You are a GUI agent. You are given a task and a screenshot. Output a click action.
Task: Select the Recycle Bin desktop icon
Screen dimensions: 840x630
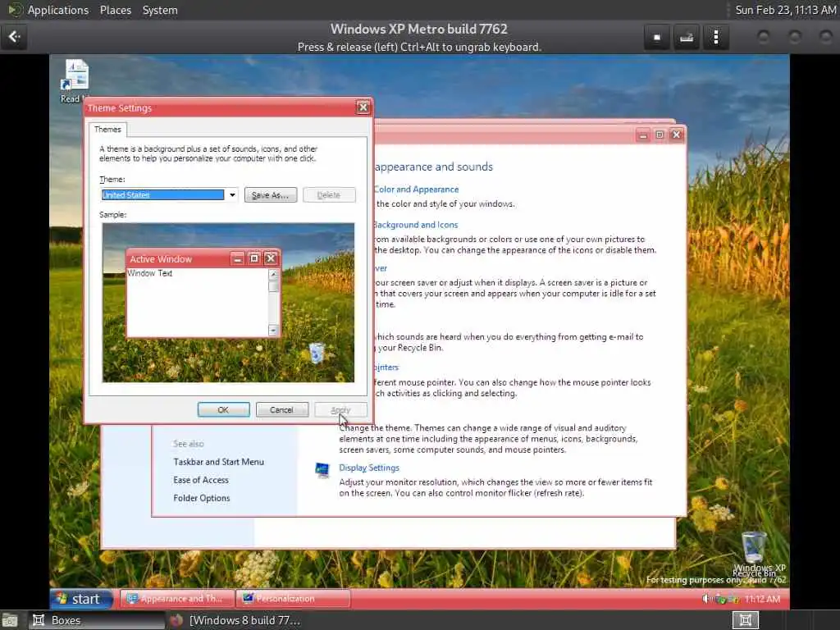755,546
